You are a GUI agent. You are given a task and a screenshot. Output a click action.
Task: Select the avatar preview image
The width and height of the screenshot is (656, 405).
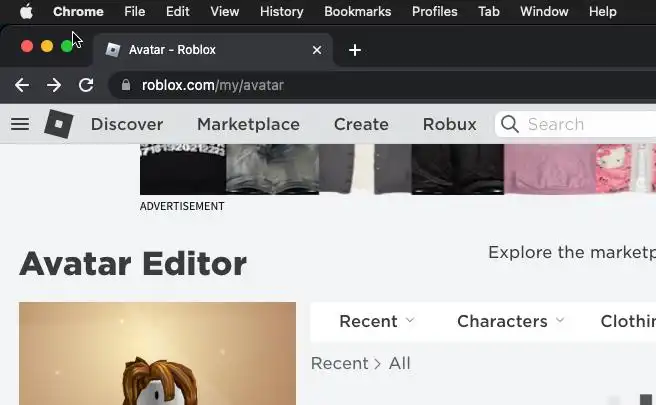pyautogui.click(x=157, y=354)
